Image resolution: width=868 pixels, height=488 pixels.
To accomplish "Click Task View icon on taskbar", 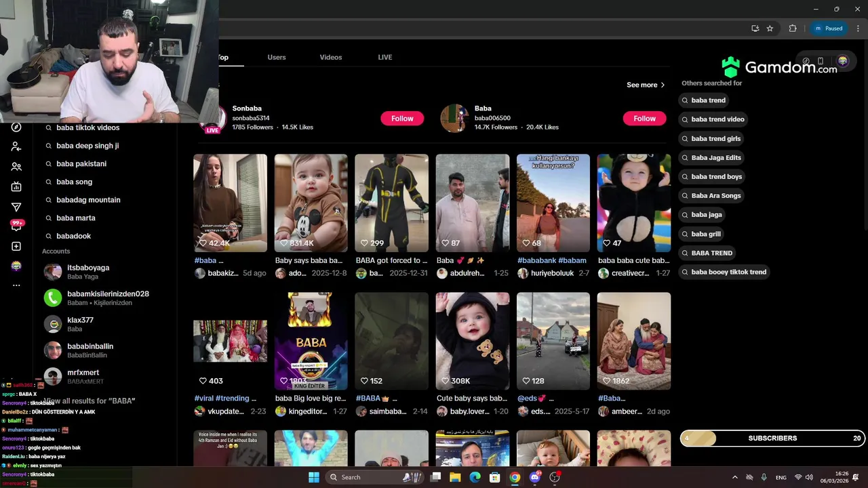I will pos(435,477).
